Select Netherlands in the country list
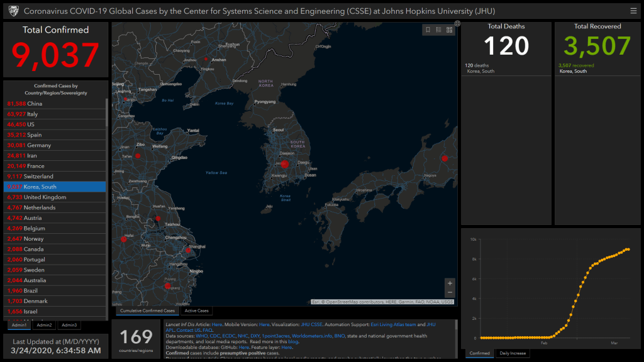 [55, 207]
